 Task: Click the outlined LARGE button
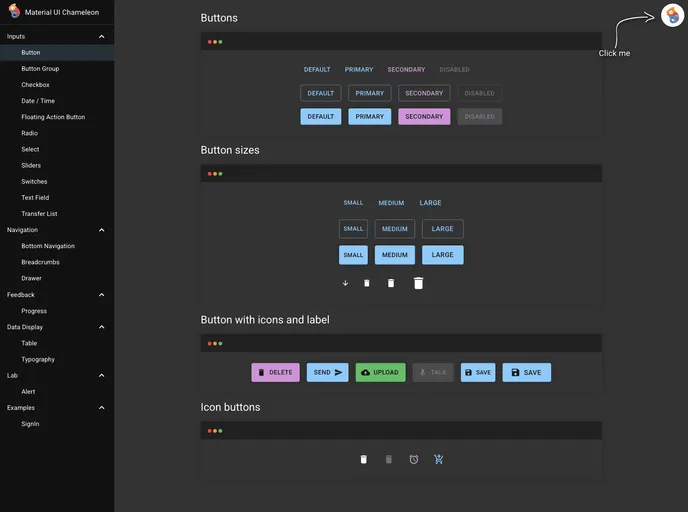coord(443,229)
